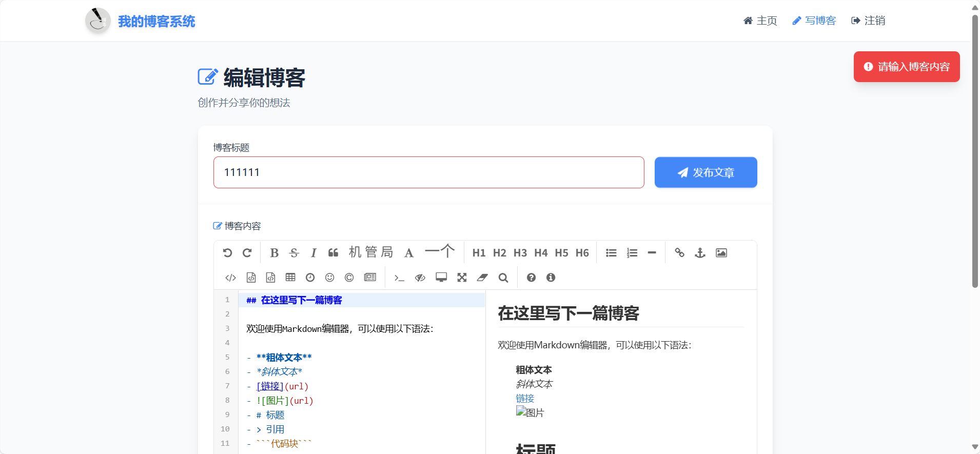Insert a block quote
The image size is (980, 454).
coord(334,253)
